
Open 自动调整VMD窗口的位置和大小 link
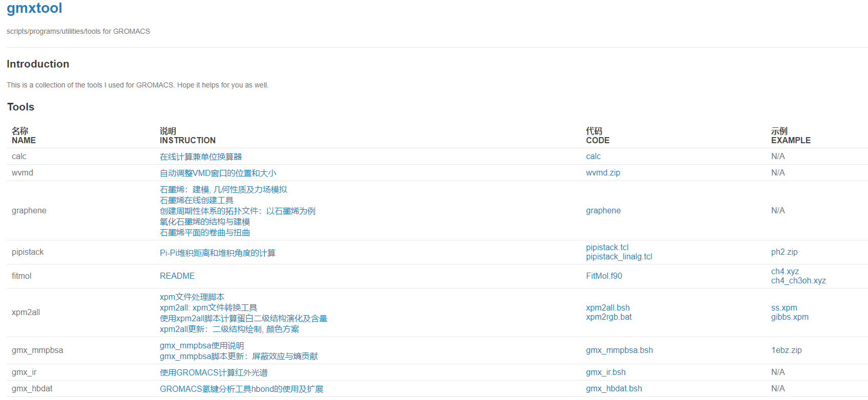218,173
